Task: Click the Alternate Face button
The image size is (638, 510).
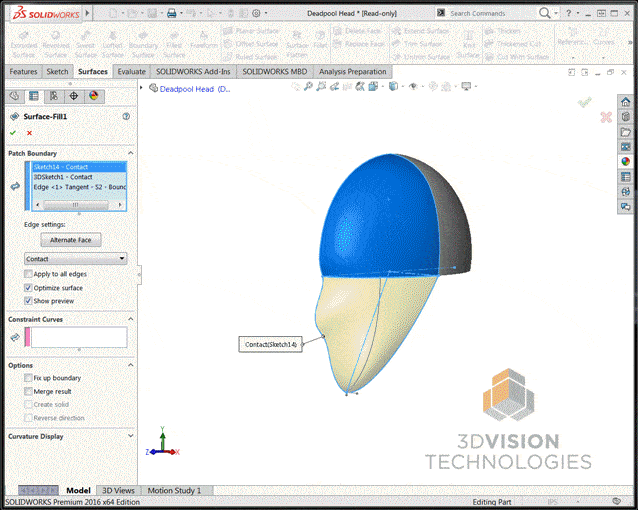Action: click(x=71, y=240)
